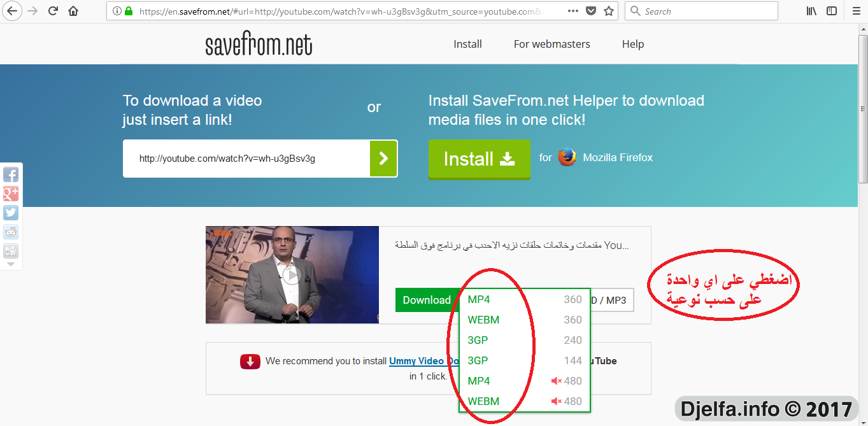Image resolution: width=868 pixels, height=426 pixels.
Task: Share the page on Facebook
Action: pos(11,174)
